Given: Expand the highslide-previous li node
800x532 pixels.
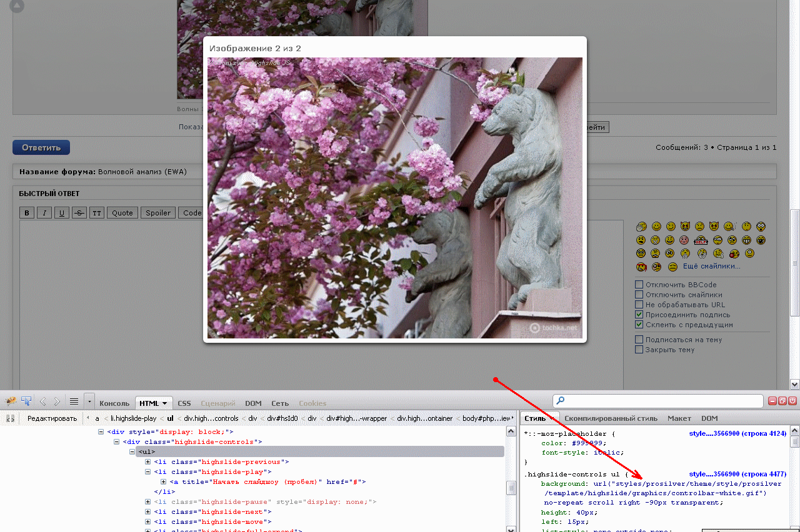Looking at the screenshot, I should pyautogui.click(x=148, y=462).
